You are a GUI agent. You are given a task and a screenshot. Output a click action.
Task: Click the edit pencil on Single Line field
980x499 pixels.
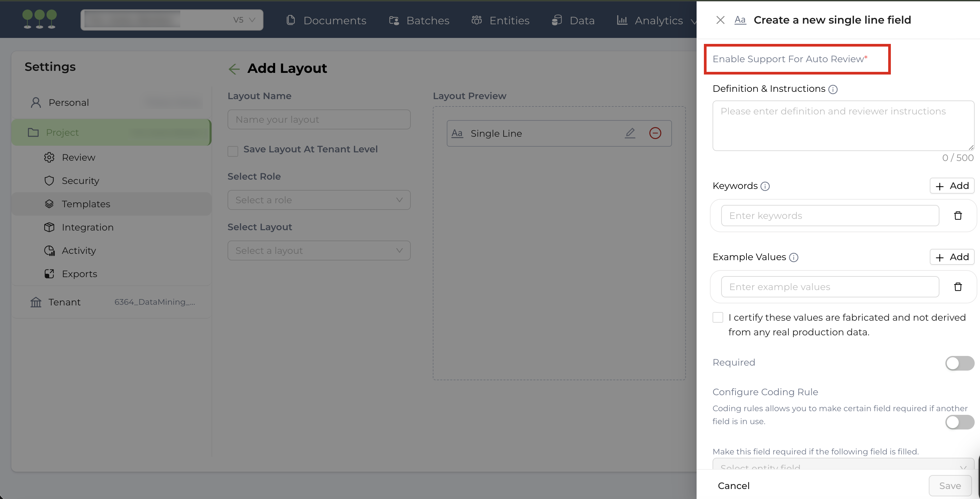coord(630,133)
